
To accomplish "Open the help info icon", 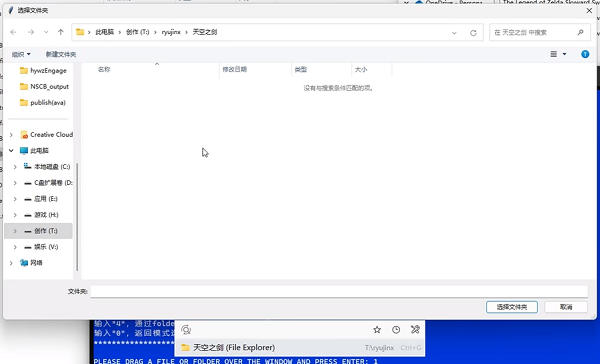I will click(585, 54).
